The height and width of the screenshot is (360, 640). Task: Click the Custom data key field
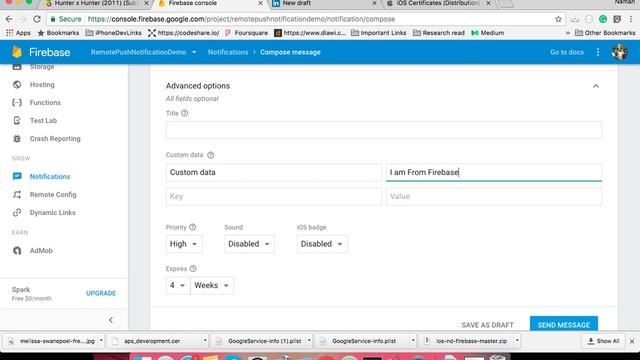click(274, 172)
